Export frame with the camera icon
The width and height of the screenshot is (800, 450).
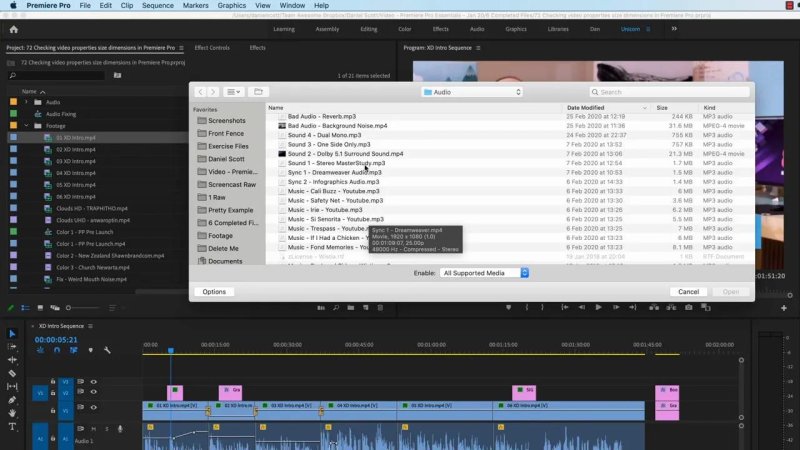689,307
